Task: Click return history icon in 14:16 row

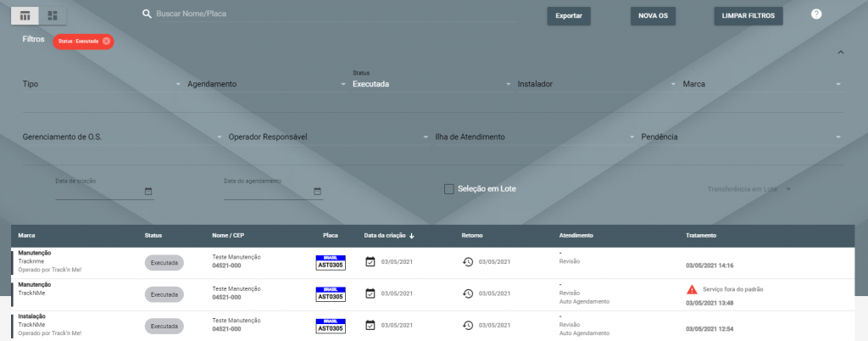Action: click(x=468, y=262)
